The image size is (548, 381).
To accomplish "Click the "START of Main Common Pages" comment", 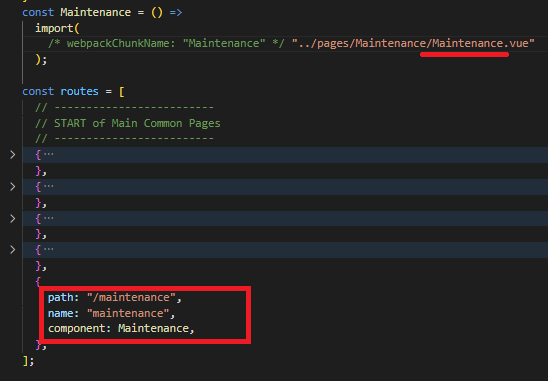I will (128, 123).
